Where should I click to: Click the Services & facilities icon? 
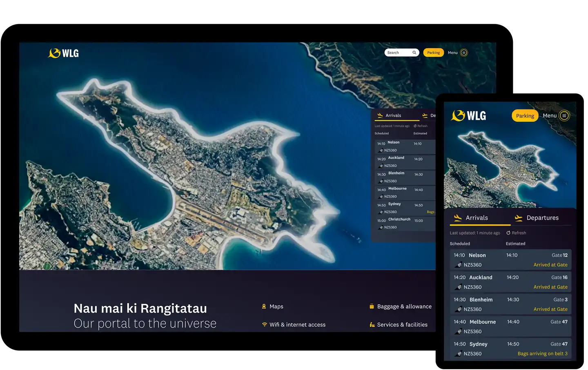click(372, 325)
